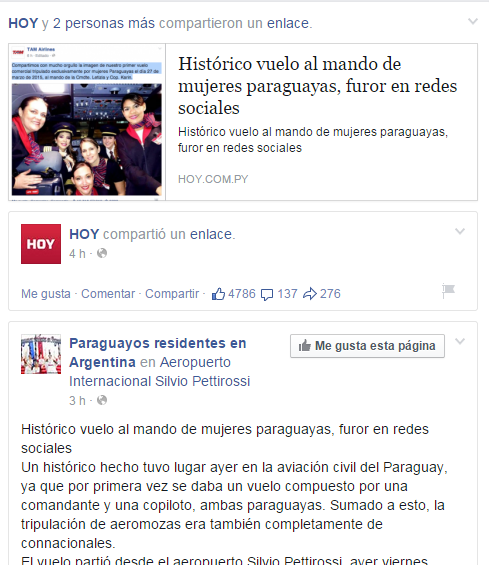The height and width of the screenshot is (565, 489).
Task: Open Paraguayos residentes en Argentina page name
Action: point(157,352)
